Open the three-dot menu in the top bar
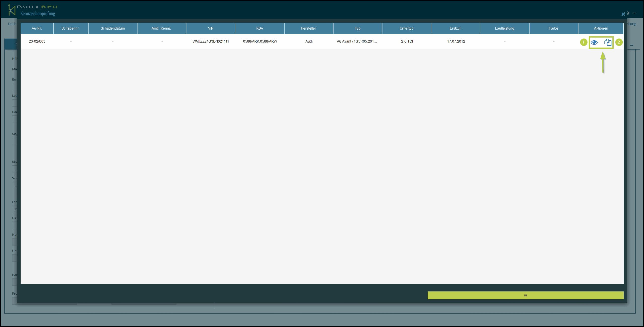Screen dimensions: 644x327 point(635,13)
